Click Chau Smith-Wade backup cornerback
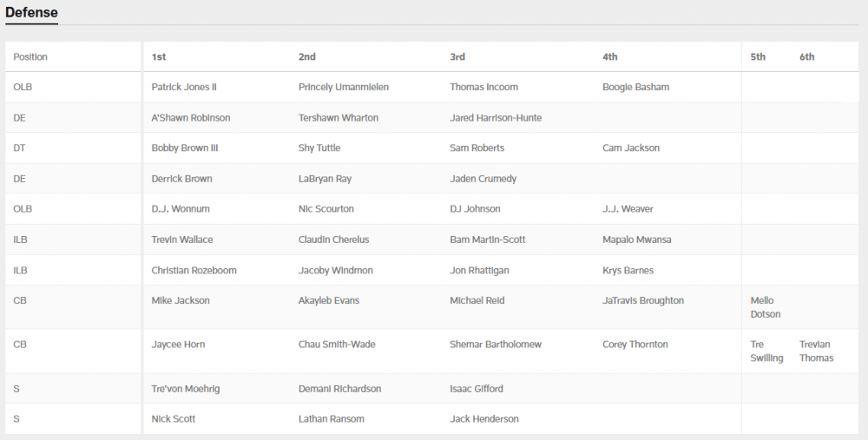Screen dimensions: 868x440 click(x=337, y=345)
